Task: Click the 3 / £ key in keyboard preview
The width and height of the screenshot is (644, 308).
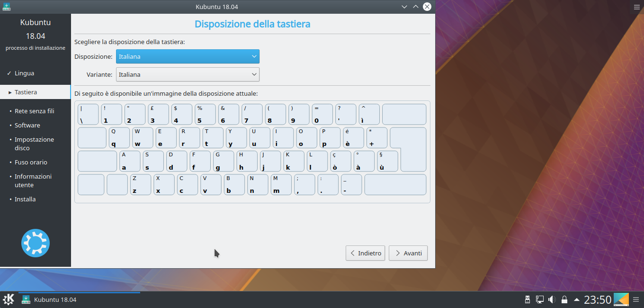Action: pyautogui.click(x=158, y=114)
